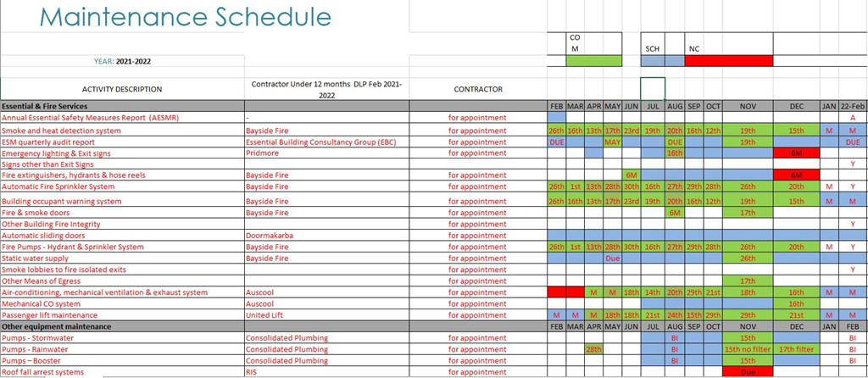Click 26th cell in Static water supply row
The height and width of the screenshot is (378, 868).
pos(748,258)
